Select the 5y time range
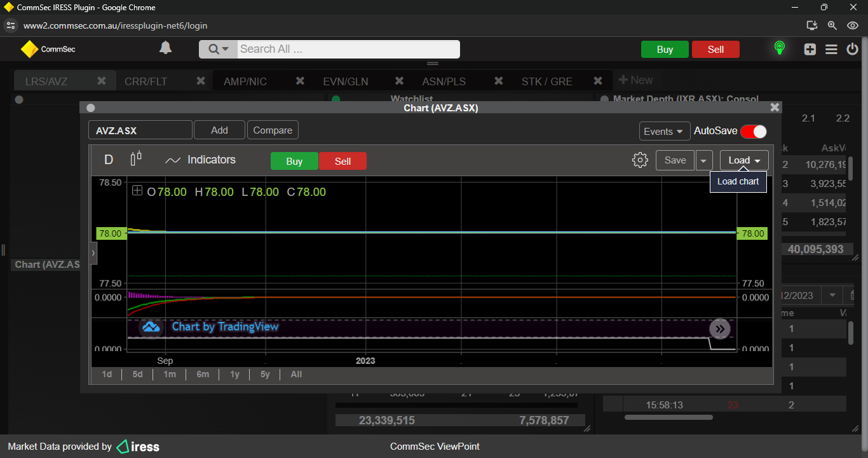This screenshot has height=458, width=868. pos(265,374)
